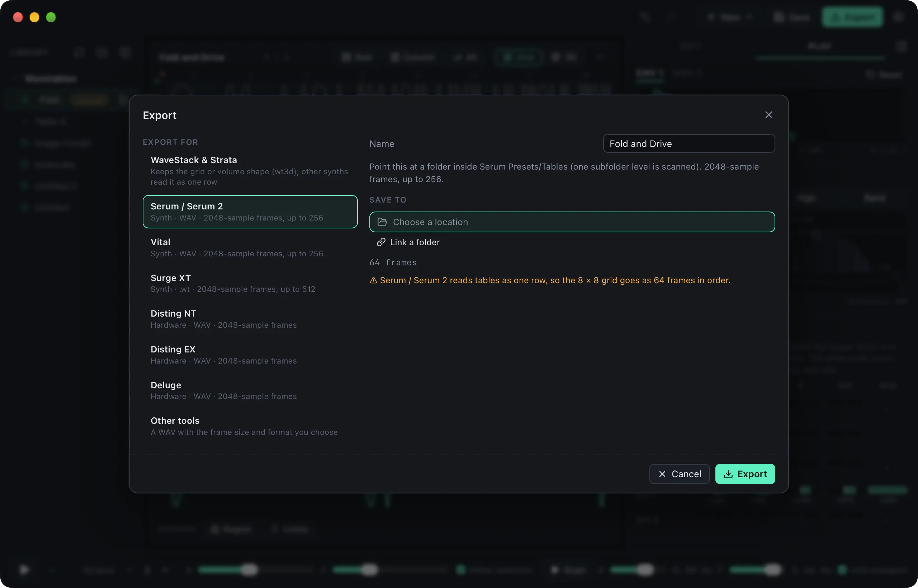Select Disting EX hardware target
Screen dimensions: 918x588
tap(250, 355)
